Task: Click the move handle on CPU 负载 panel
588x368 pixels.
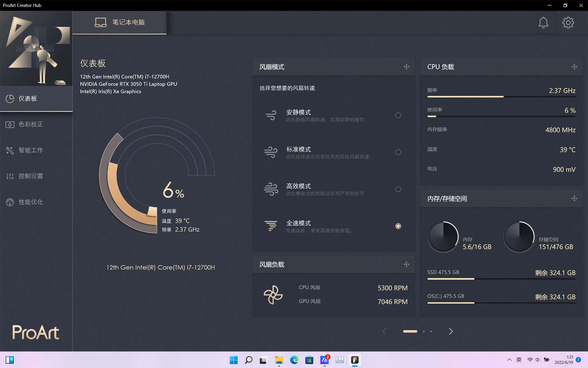Action: tap(574, 67)
